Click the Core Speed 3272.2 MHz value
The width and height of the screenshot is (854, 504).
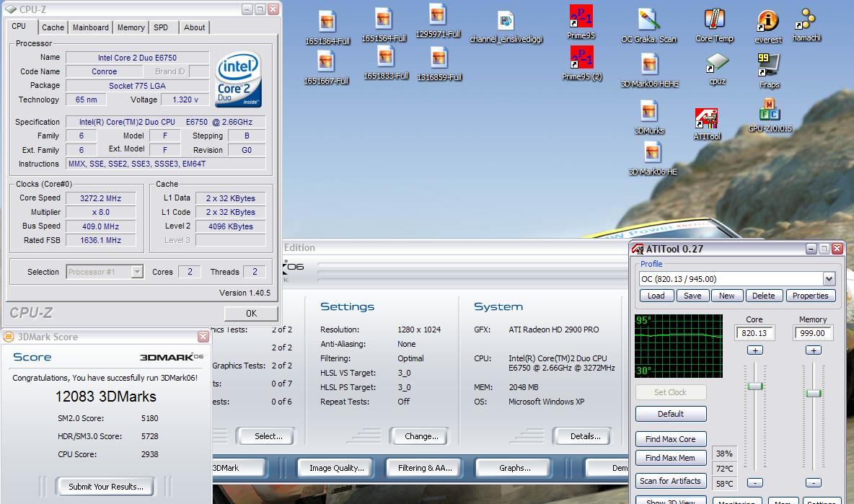pos(101,198)
